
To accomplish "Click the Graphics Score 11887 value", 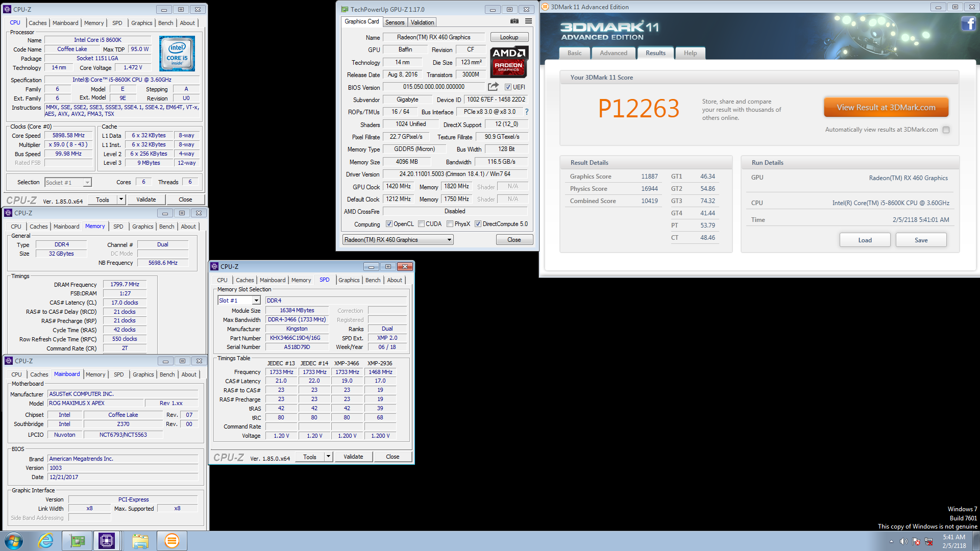I will tap(649, 177).
